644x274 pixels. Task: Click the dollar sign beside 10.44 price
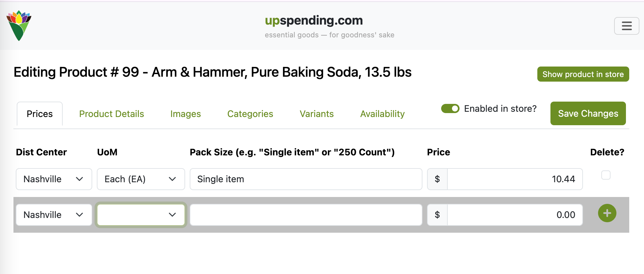437,179
